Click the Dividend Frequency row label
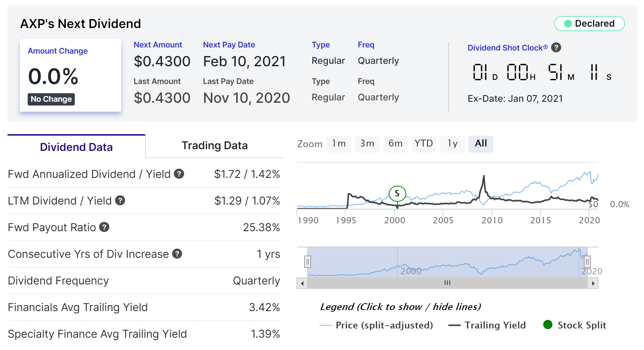This screenshot has width=644, height=350. 58,281
